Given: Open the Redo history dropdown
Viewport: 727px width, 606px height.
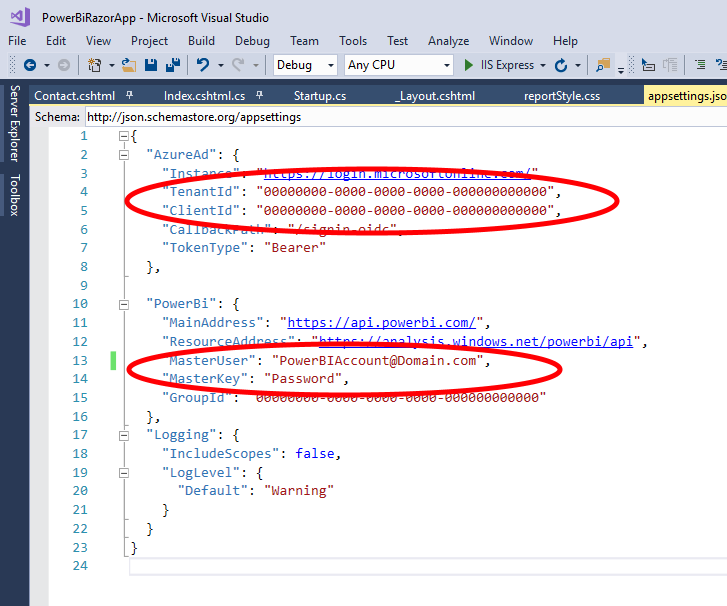Looking at the screenshot, I should click(255, 65).
